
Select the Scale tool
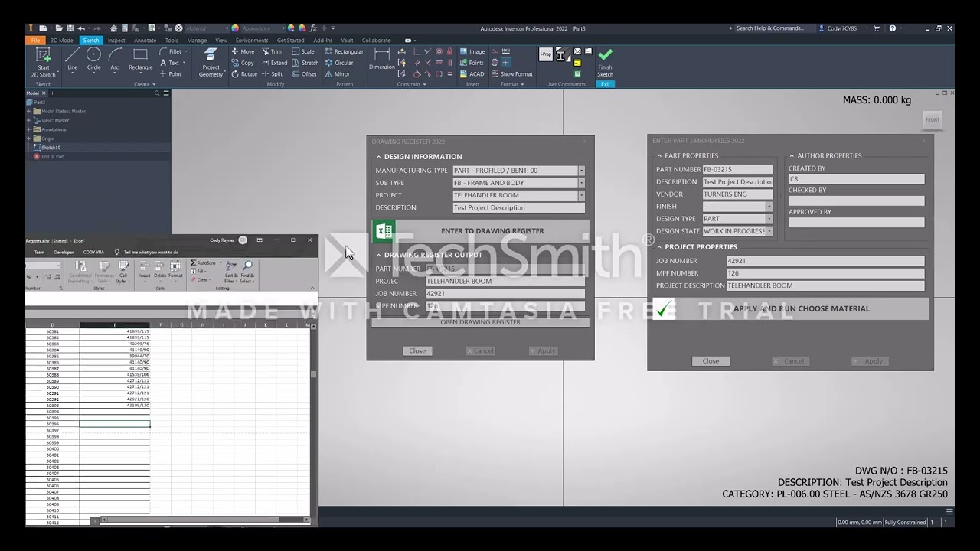click(302, 52)
